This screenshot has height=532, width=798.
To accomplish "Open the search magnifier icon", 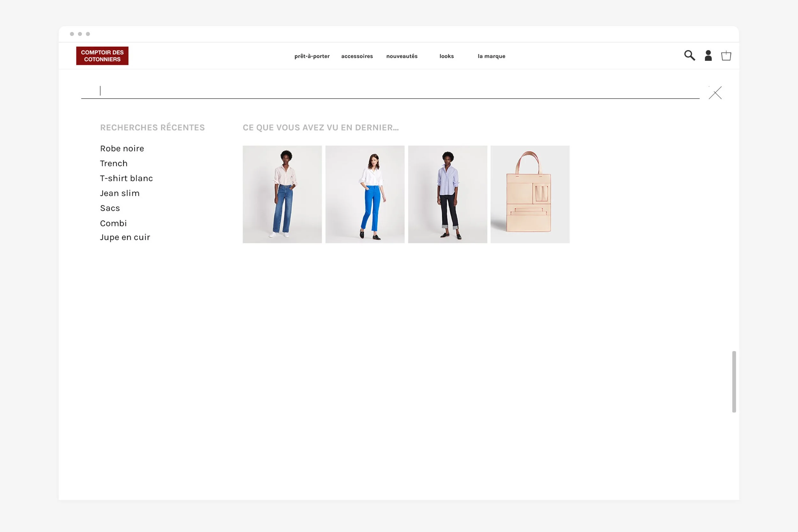I will coord(689,56).
